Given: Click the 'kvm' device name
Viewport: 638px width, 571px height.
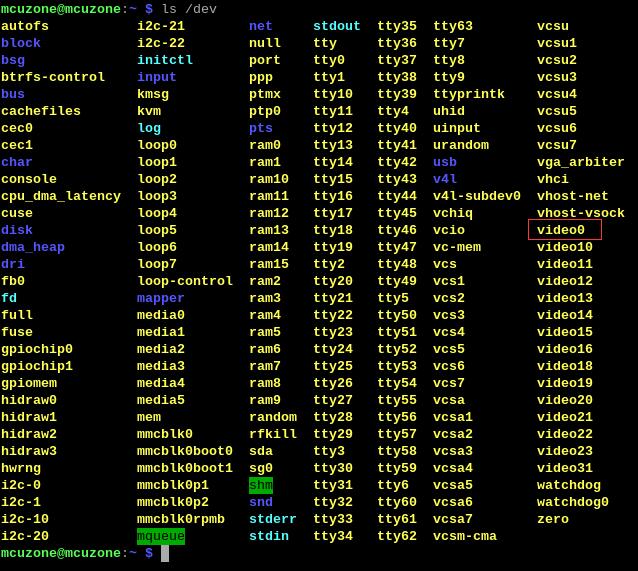Looking at the screenshot, I should coord(149,111).
